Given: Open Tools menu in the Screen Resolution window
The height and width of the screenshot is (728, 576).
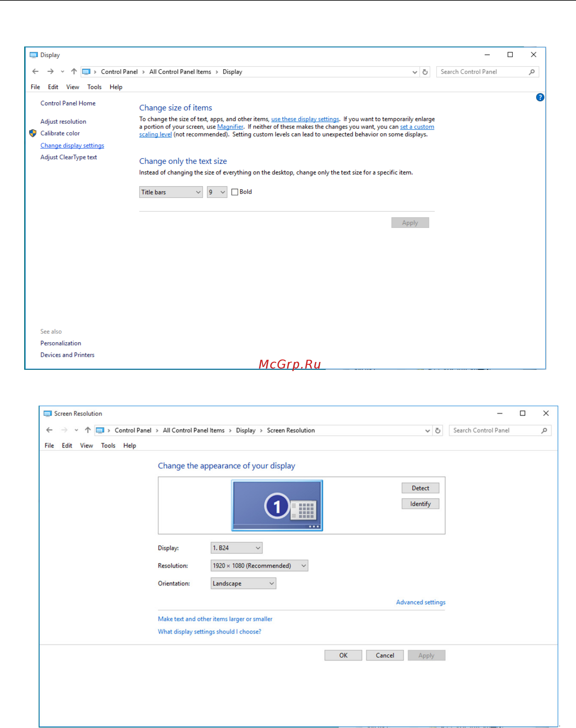Looking at the screenshot, I should [108, 446].
